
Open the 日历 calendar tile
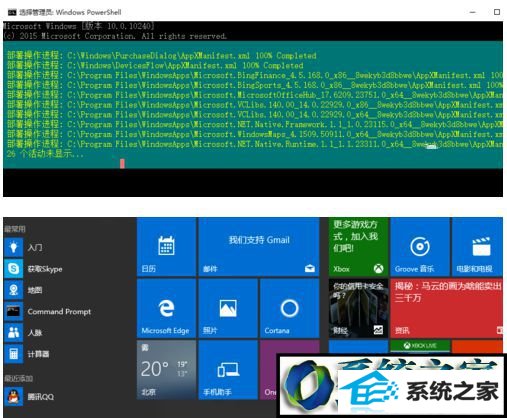(166, 247)
